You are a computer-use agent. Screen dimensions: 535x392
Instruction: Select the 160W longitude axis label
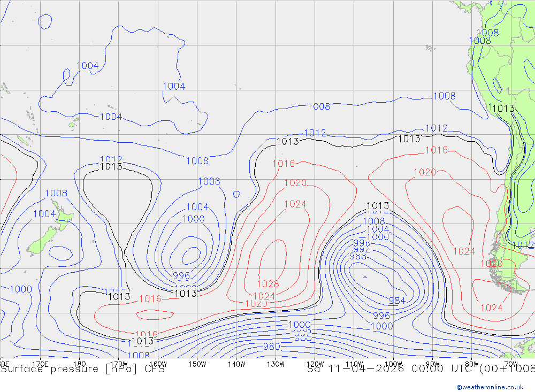158,364
